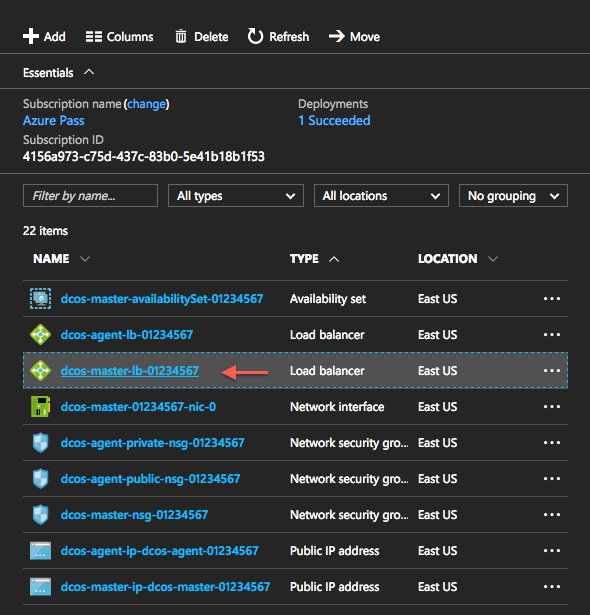Open dcos-master-nsg-01234567 security group
590x615 pixels.
click(x=134, y=515)
